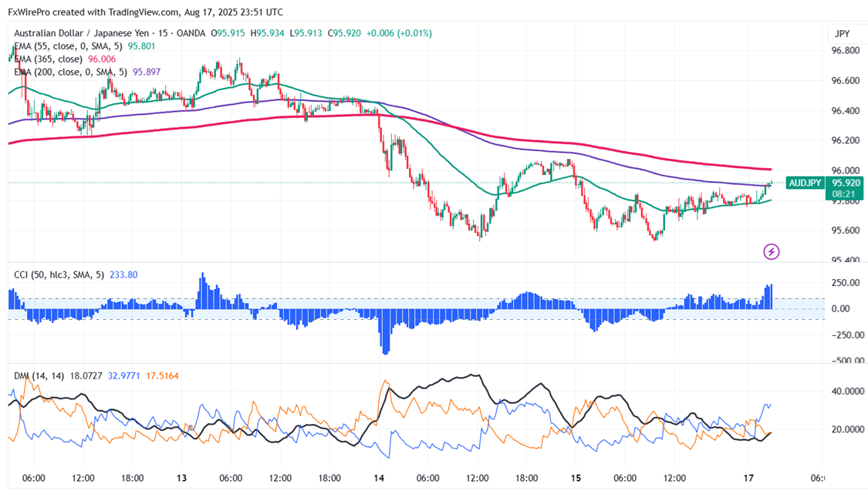Click the low price L95.913
This screenshot has height=491, width=868.
(306, 33)
